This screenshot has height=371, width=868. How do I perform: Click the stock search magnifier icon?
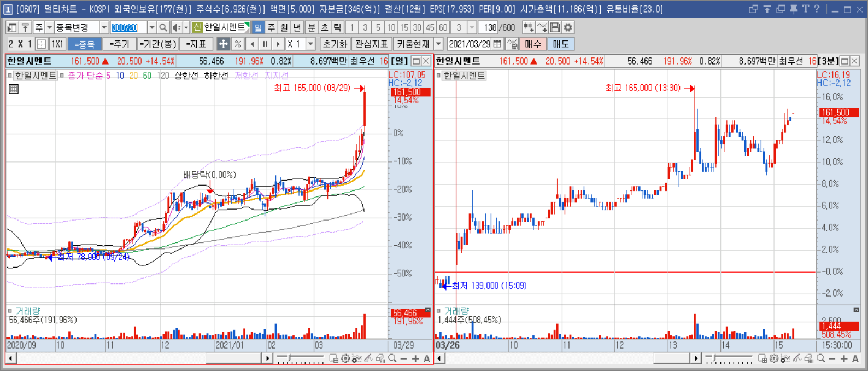coord(163,27)
